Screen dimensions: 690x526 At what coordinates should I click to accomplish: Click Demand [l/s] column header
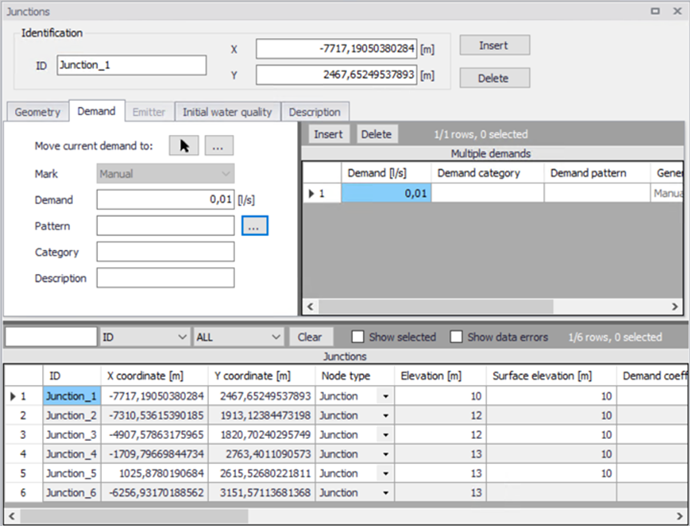(x=386, y=173)
